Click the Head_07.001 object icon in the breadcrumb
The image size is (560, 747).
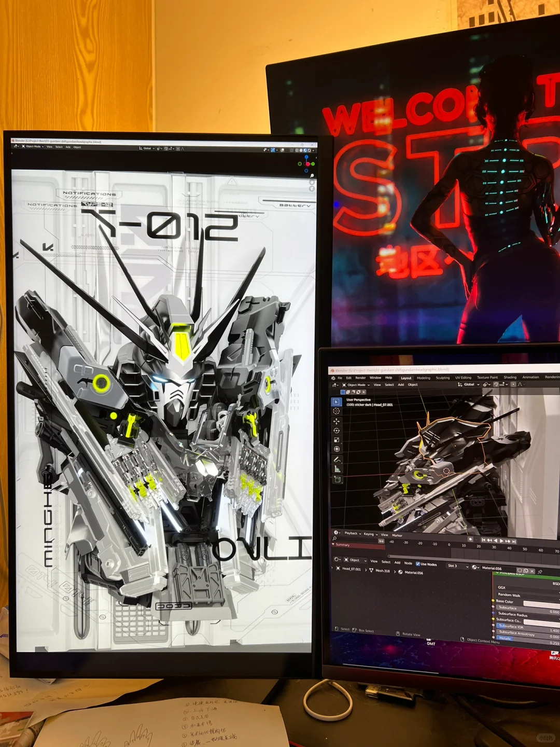click(338, 569)
